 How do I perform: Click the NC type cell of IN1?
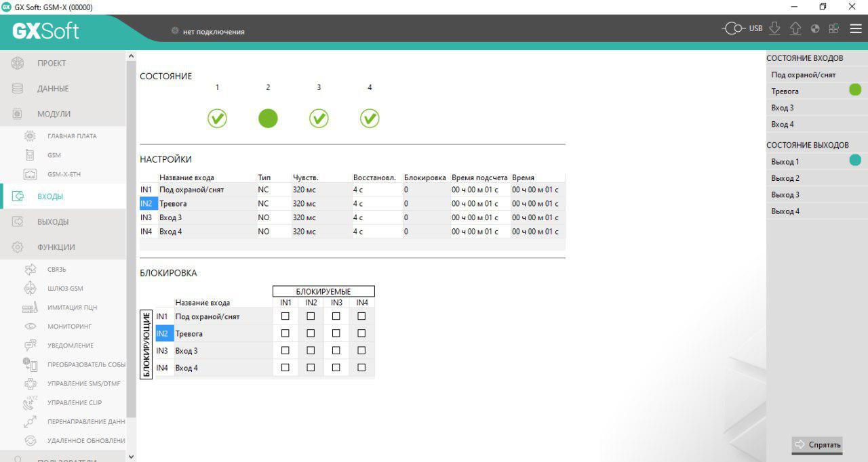tap(273, 190)
